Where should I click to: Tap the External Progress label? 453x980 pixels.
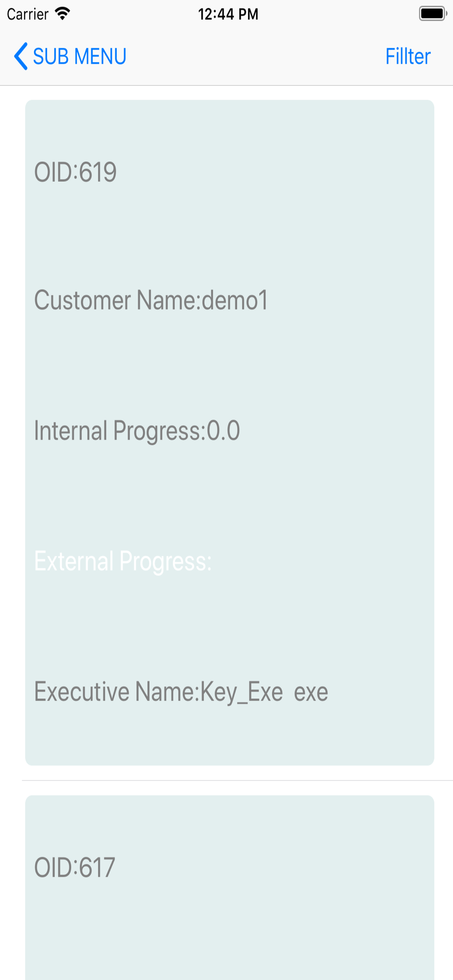pyautogui.click(x=123, y=561)
